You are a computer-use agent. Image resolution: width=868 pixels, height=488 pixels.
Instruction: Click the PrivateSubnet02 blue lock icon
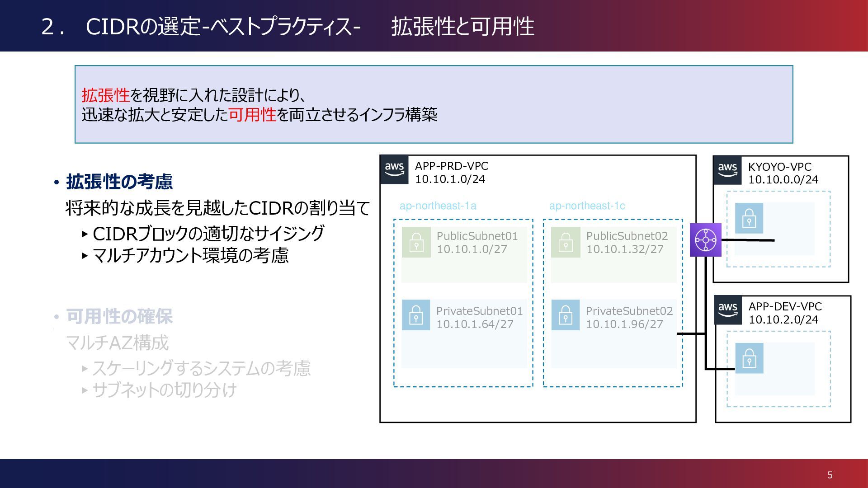click(565, 315)
